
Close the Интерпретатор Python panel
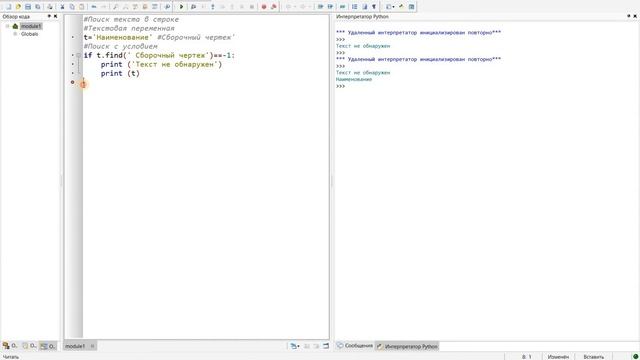coord(635,16)
